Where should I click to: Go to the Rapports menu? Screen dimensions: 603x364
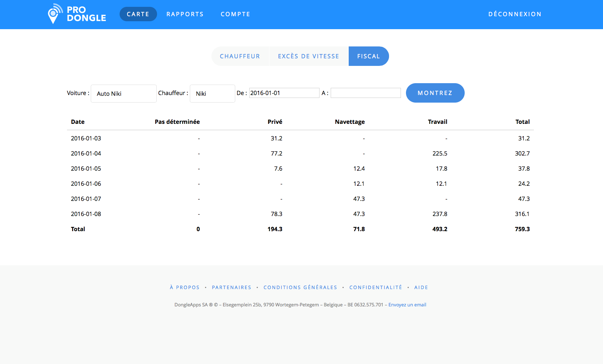pyautogui.click(x=185, y=14)
